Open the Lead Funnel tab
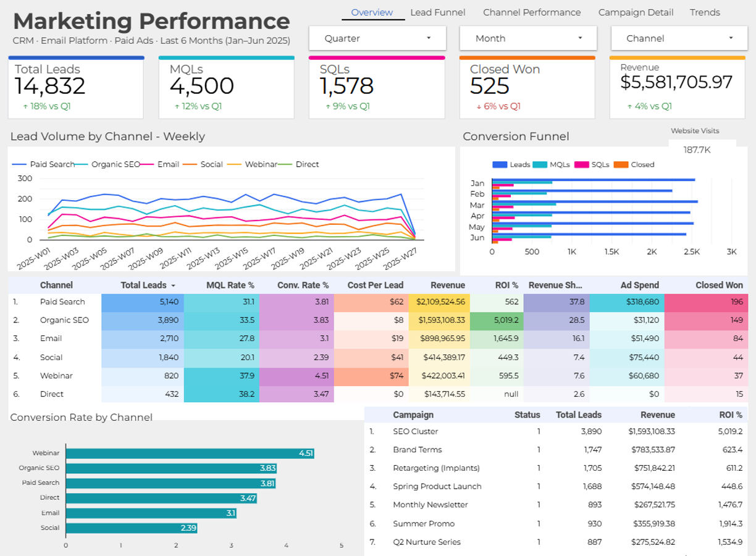Image resolution: width=756 pixels, height=556 pixels. coord(438,12)
